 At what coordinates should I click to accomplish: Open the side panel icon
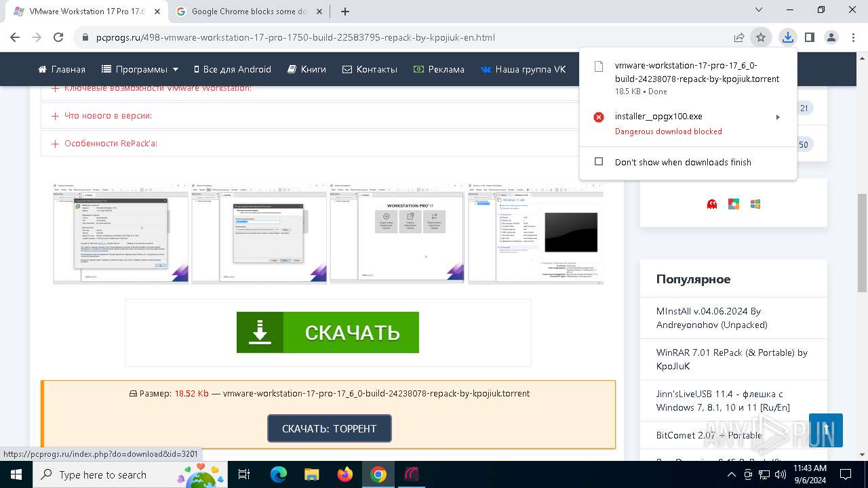(x=810, y=37)
